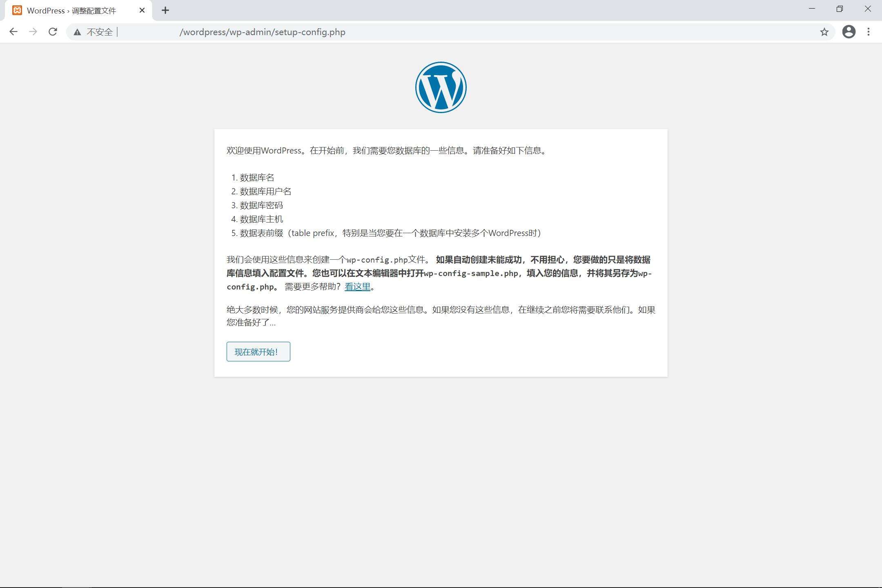882x588 pixels.
Task: Click the welcome sentence 欢迎使用WordPress
Action: [x=386, y=151]
